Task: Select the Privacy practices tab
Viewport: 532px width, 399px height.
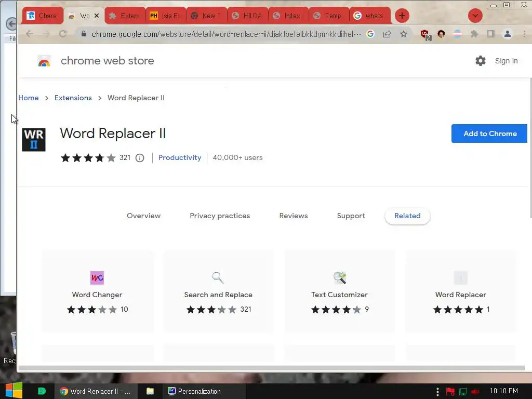Action: [x=220, y=216]
